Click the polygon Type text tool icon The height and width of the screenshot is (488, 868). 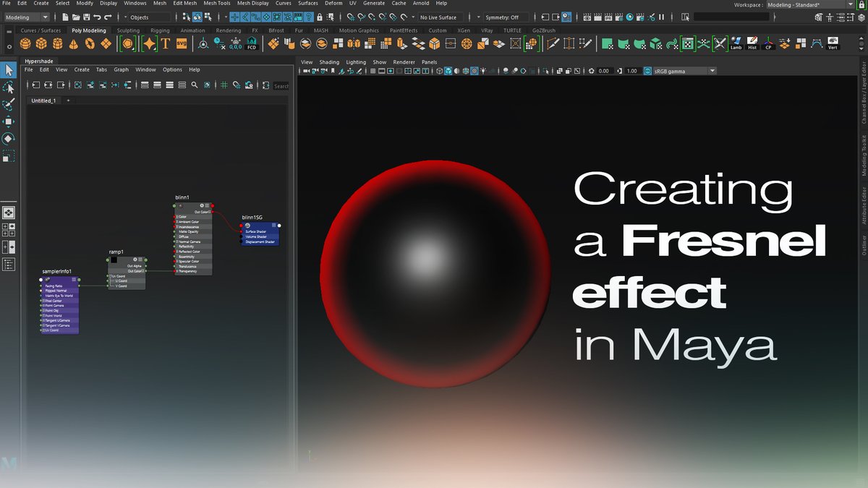point(165,44)
